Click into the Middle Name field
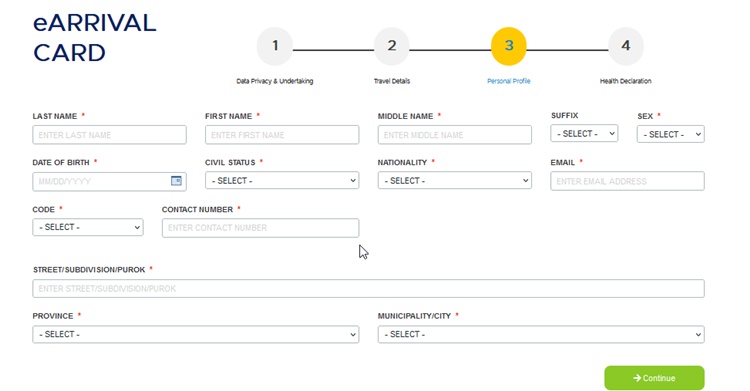Image resolution: width=750 pixels, height=391 pixels. click(454, 135)
